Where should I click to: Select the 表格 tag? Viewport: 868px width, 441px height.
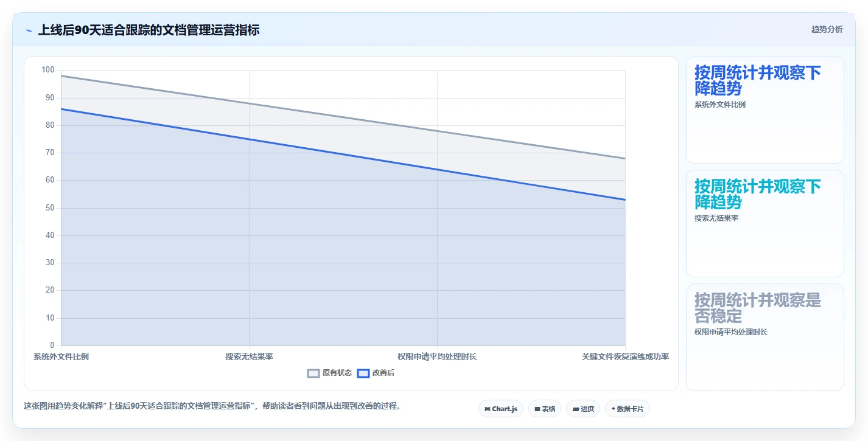point(545,409)
